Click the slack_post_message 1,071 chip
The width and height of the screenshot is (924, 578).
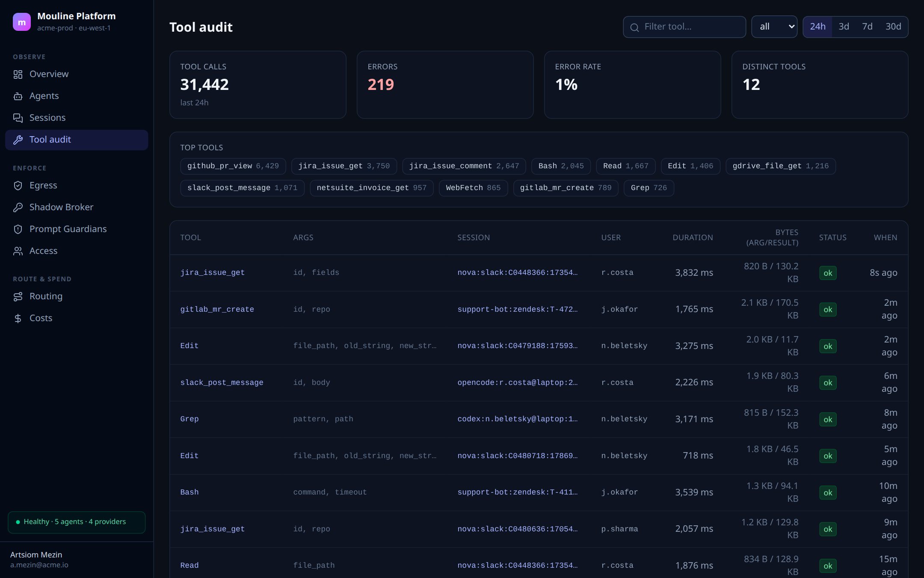[242, 188]
